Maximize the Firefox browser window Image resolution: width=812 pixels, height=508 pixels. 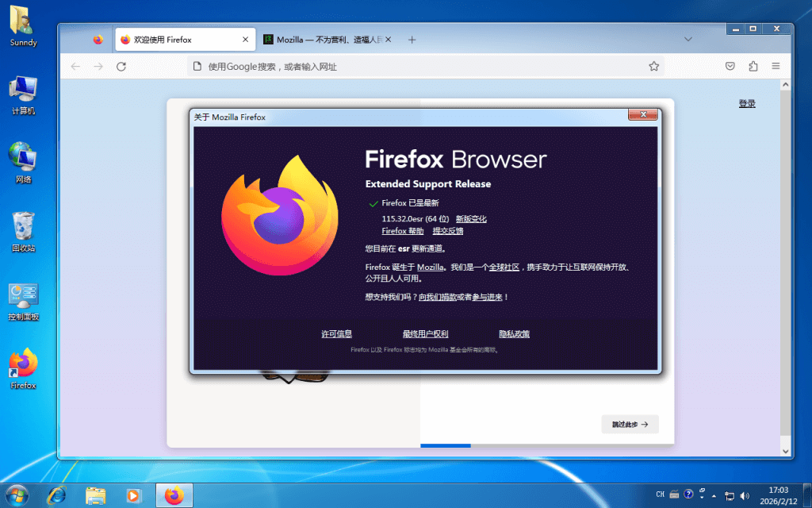(753, 29)
